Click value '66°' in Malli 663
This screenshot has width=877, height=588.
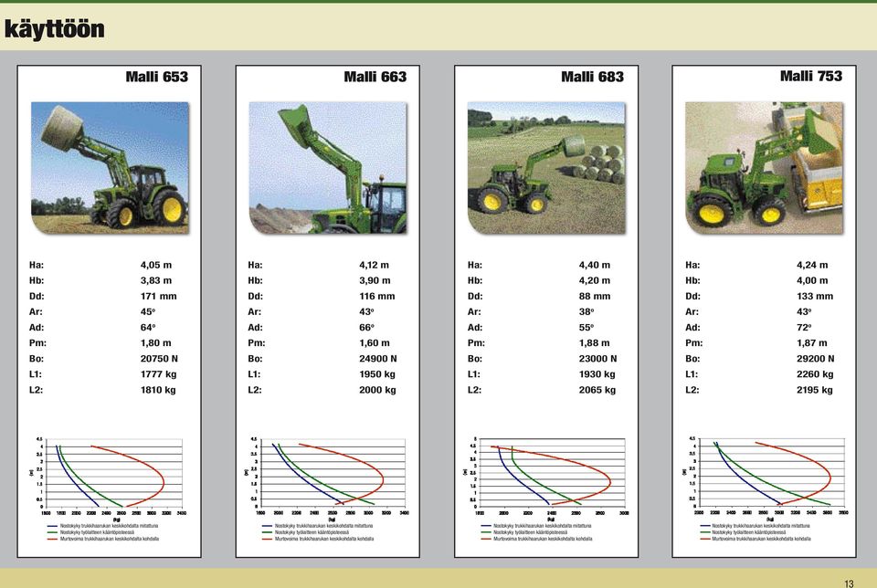(367, 328)
